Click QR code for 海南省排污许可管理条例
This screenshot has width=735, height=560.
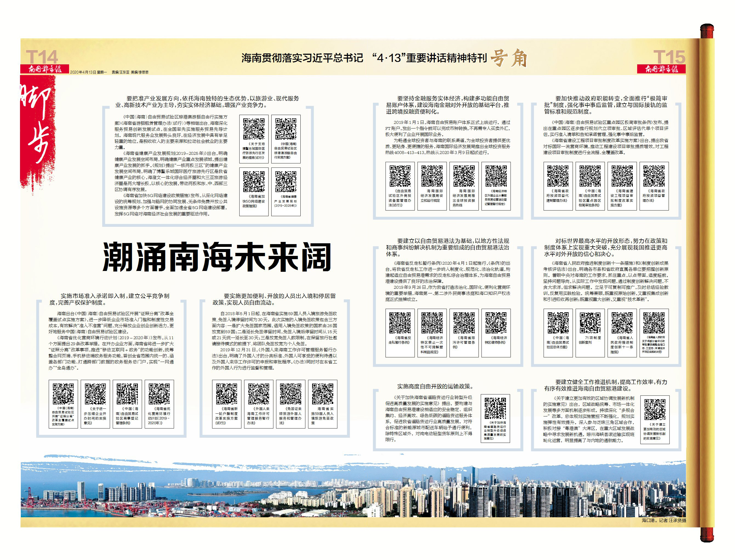coord(464,323)
